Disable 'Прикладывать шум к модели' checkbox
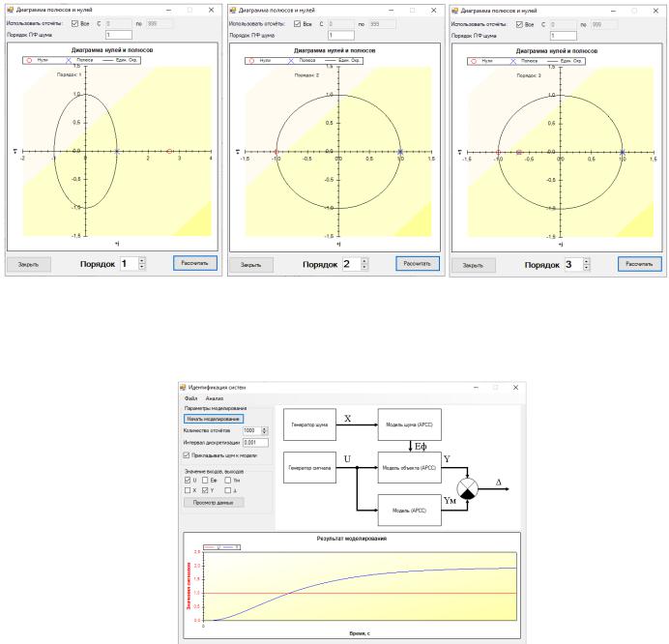The width and height of the screenshot is (669, 644). [187, 455]
